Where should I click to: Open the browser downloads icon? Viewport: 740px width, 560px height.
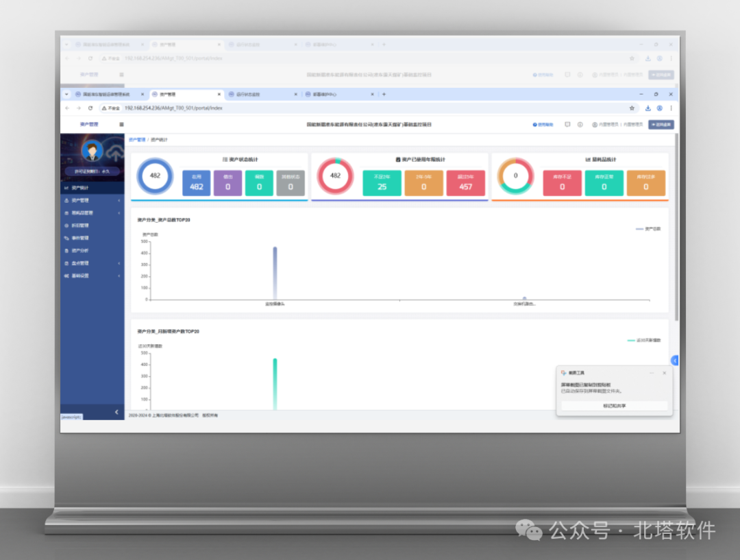(648, 108)
